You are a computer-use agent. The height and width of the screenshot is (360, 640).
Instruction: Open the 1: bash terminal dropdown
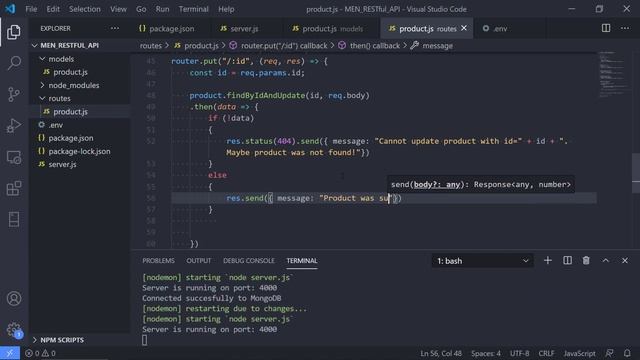(482, 261)
